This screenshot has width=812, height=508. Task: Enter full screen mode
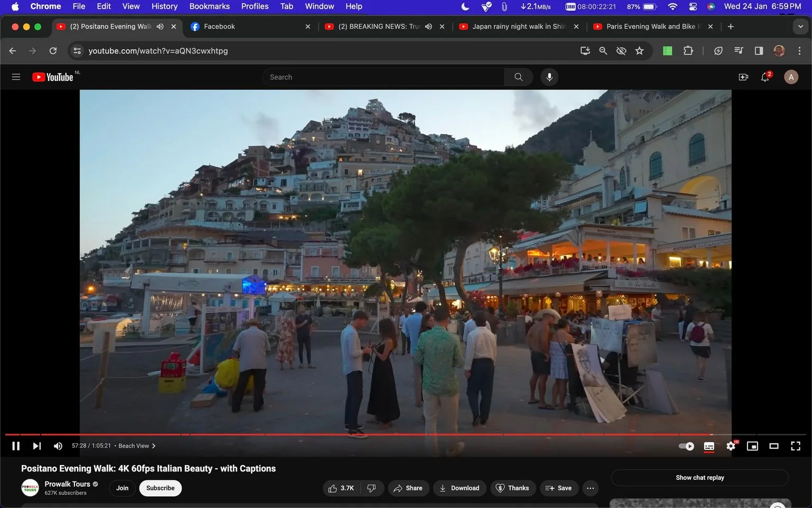click(x=796, y=446)
